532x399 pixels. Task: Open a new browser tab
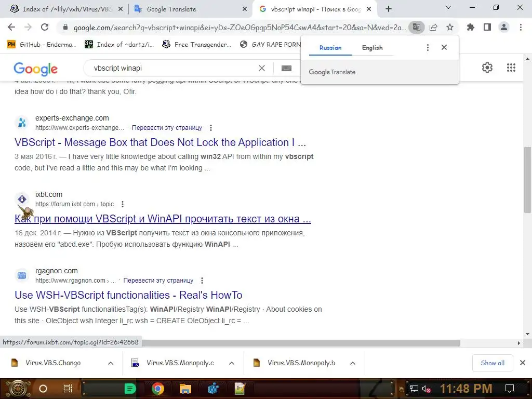point(389,9)
